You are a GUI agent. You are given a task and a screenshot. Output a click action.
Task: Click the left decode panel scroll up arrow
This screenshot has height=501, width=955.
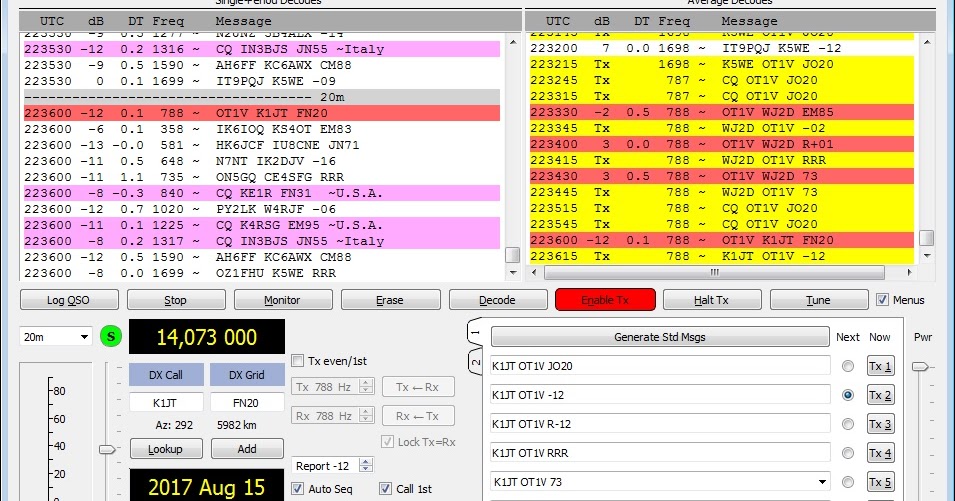pos(513,42)
